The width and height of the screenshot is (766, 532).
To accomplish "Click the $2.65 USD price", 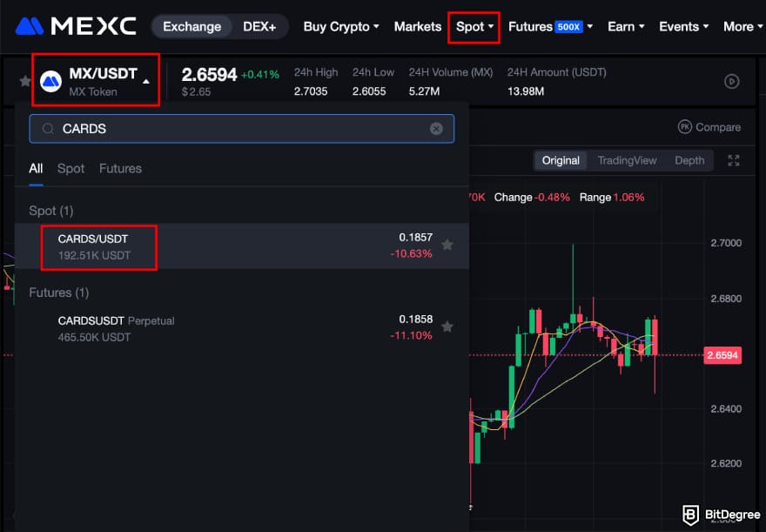I will 196,91.
